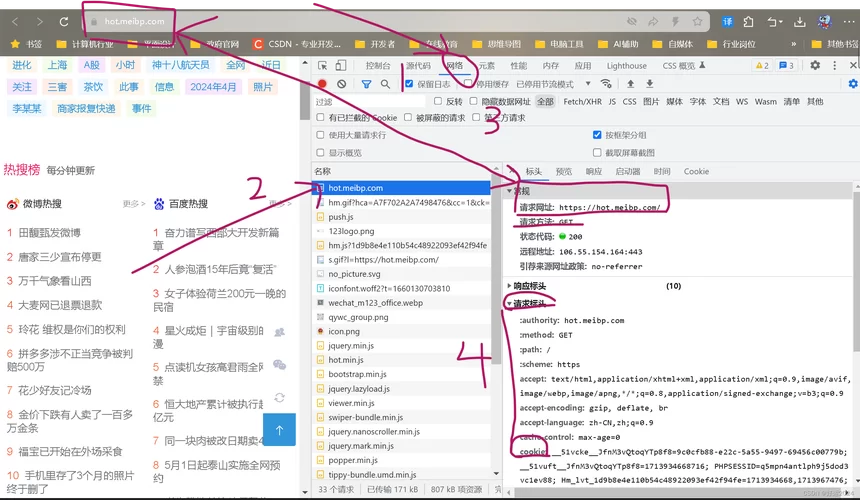860x500 pixels.
Task: Select the 全部 request type filter
Action: [x=545, y=101]
